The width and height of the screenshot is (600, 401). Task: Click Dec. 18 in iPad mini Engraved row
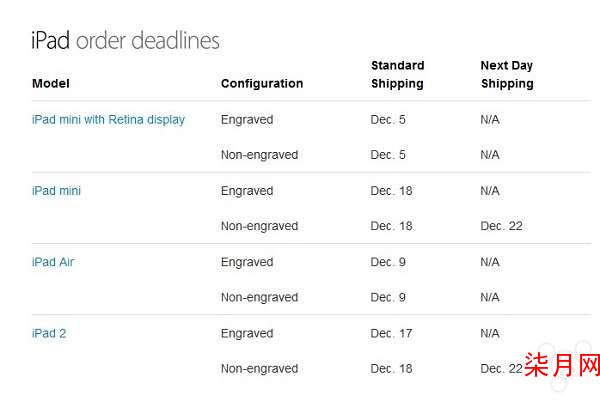391,191
